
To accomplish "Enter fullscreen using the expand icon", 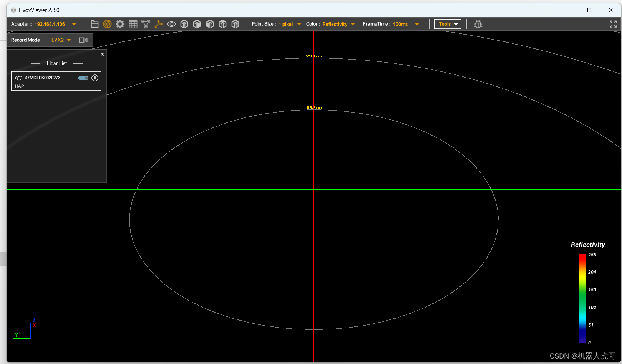I will 613,24.
